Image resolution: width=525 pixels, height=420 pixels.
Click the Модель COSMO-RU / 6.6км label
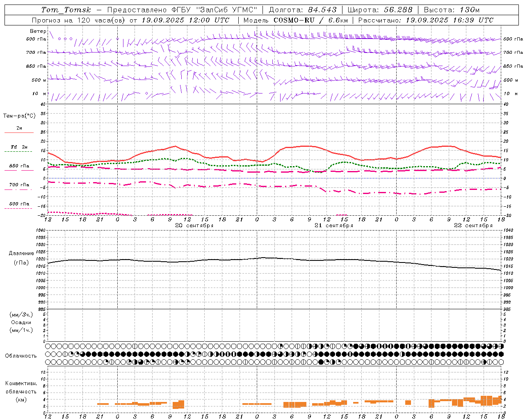(x=295, y=20)
